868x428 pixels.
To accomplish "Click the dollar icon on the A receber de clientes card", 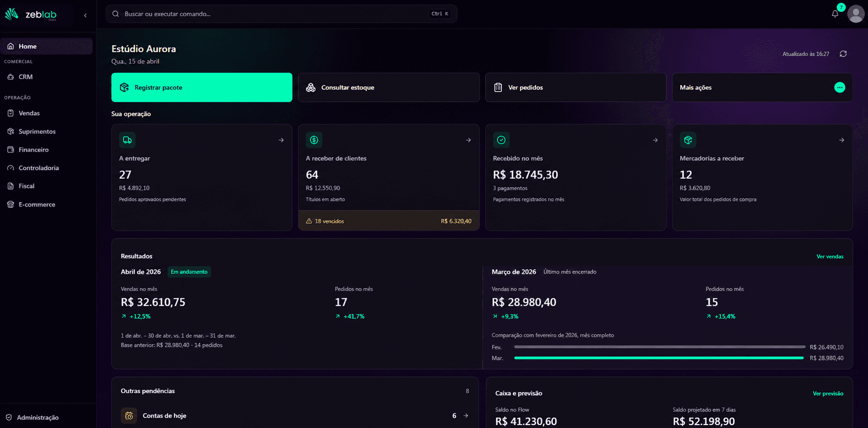I will point(314,140).
